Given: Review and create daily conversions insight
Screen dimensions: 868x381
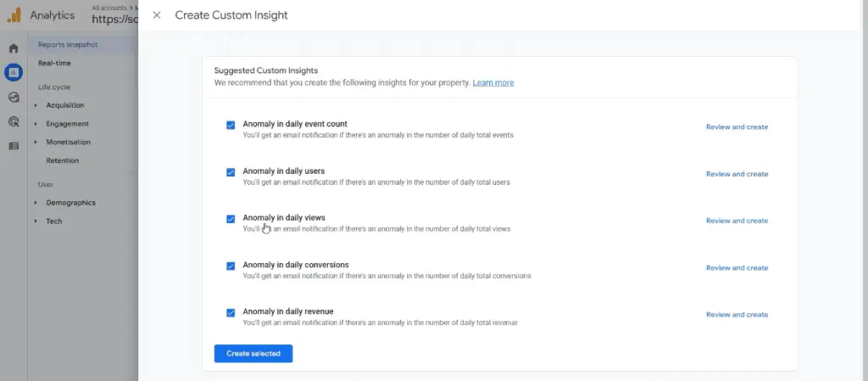Looking at the screenshot, I should click(737, 267).
